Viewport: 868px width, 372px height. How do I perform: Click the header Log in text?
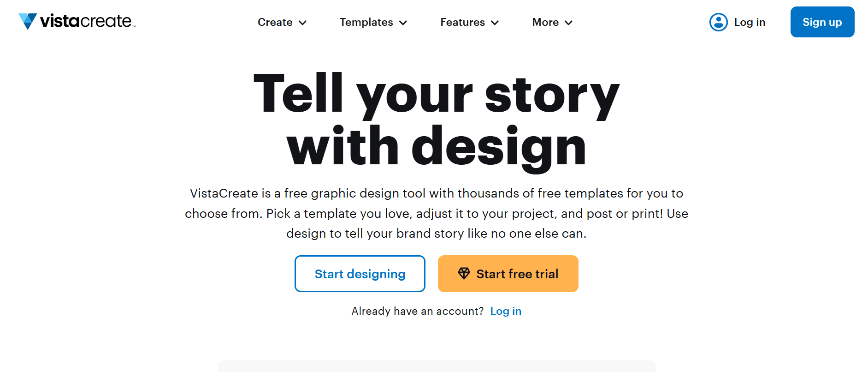pos(750,22)
